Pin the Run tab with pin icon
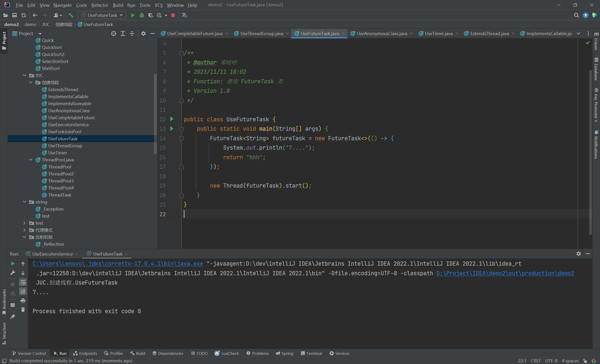 [13, 316]
